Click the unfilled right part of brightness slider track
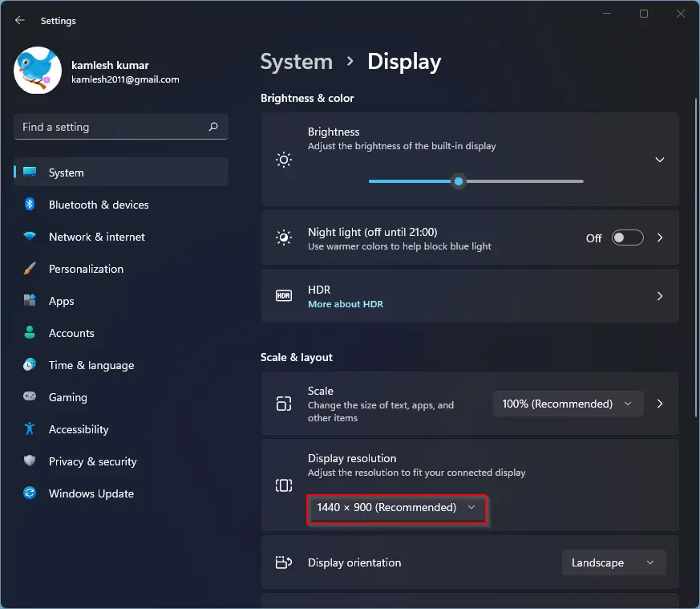Image resolution: width=700 pixels, height=609 pixels. coord(524,181)
